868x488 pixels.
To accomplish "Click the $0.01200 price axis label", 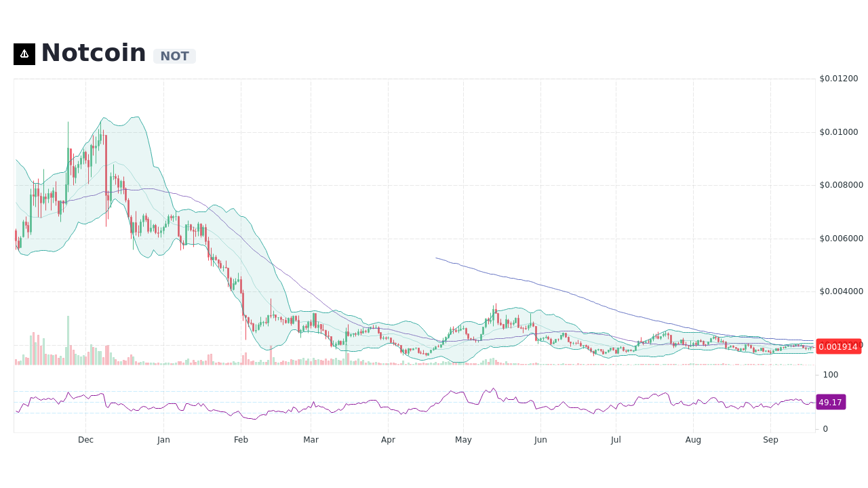I will (839, 78).
